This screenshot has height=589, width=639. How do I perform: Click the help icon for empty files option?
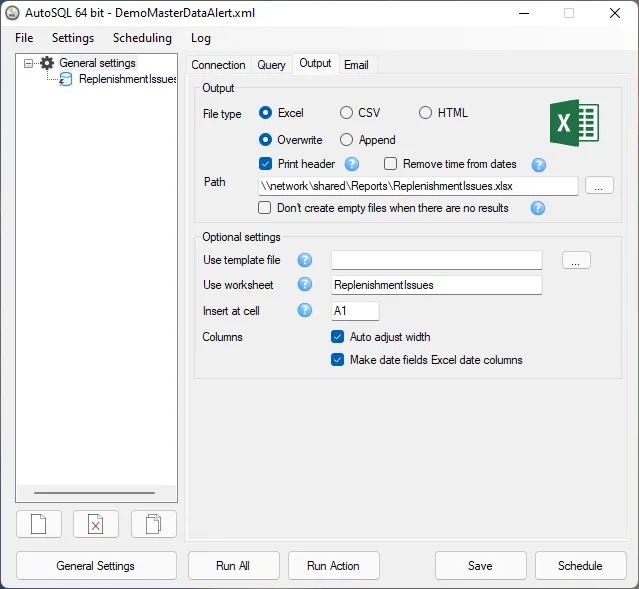coord(538,208)
